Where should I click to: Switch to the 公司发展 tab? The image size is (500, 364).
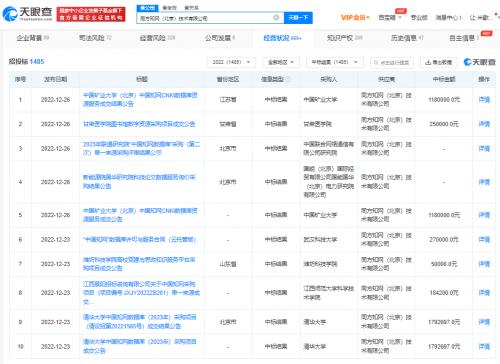tap(220, 38)
